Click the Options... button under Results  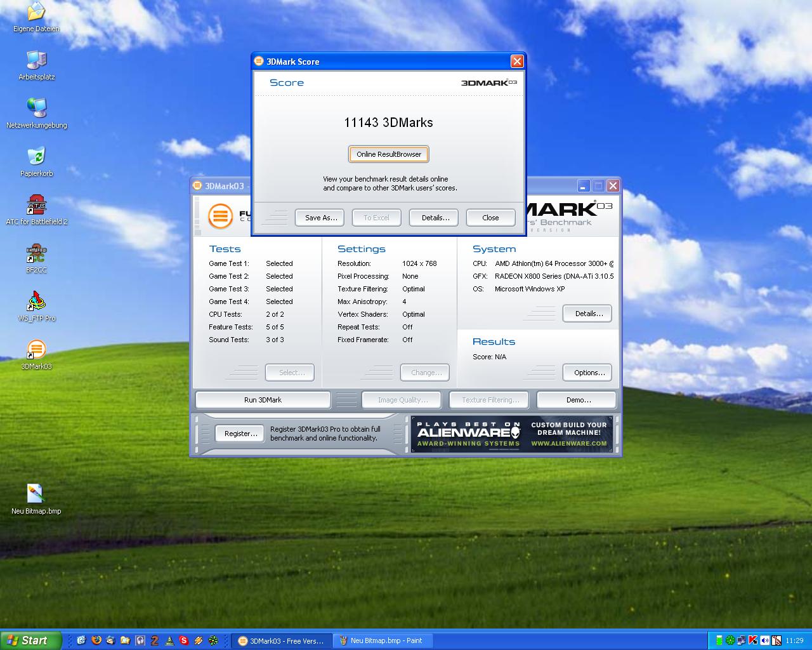pos(587,373)
